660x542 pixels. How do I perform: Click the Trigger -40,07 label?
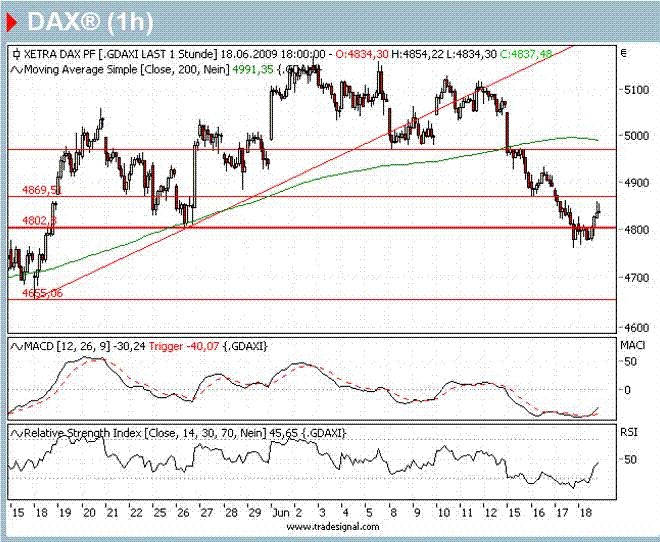[x=184, y=346]
